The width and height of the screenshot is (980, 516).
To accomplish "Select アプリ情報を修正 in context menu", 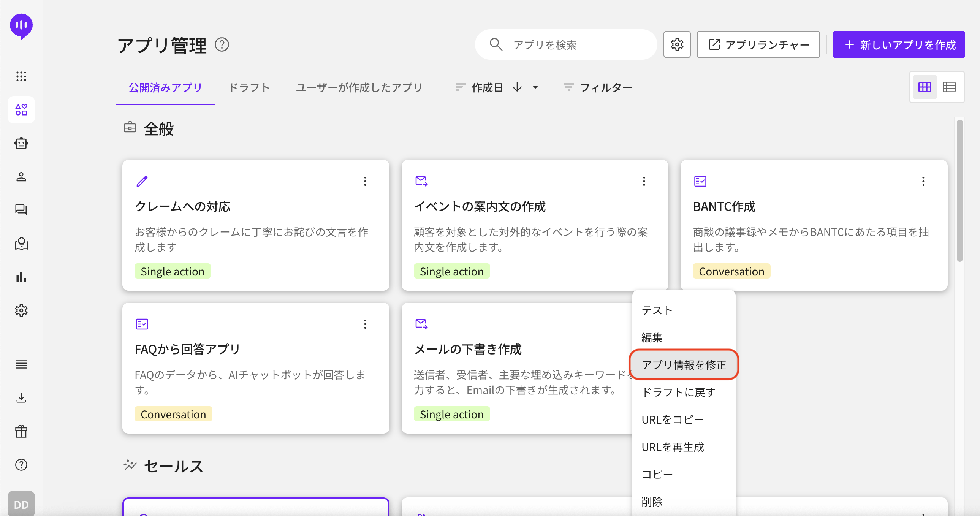I will (x=683, y=364).
